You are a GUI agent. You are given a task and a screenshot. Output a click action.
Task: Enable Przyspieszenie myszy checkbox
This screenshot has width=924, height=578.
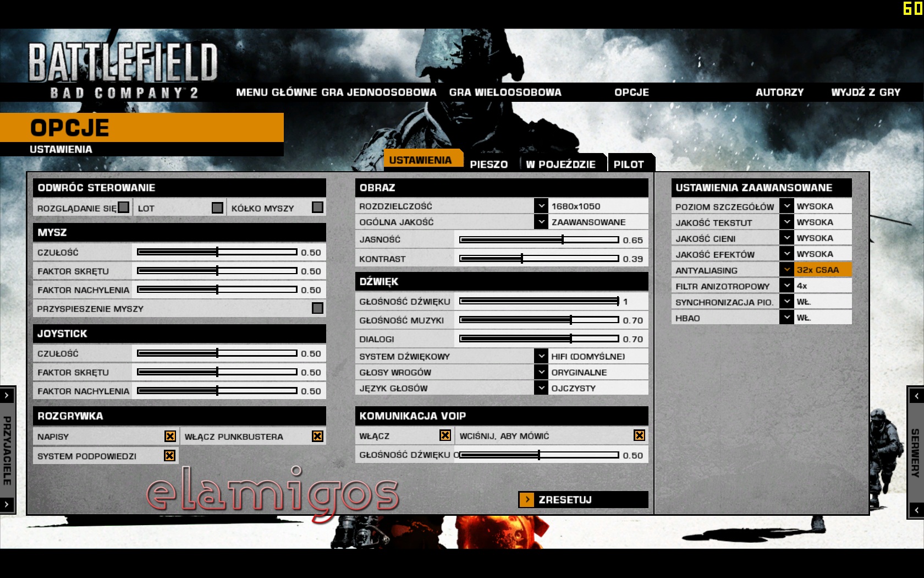pyautogui.click(x=317, y=308)
